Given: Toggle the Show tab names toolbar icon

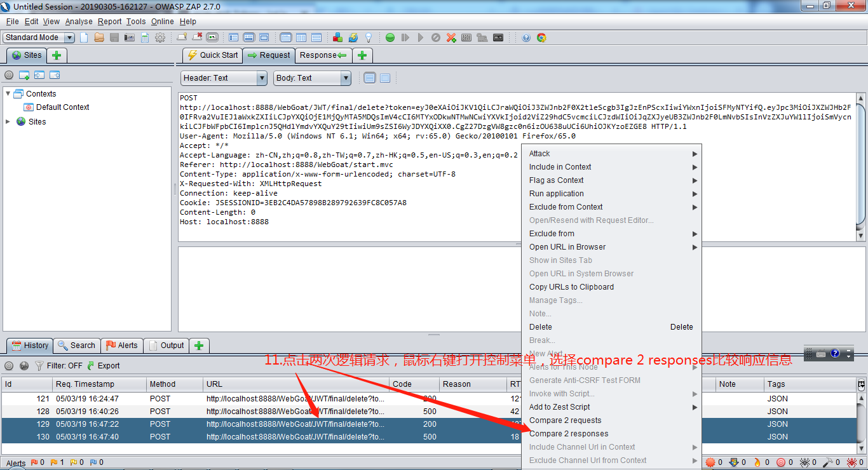Looking at the screenshot, I should [x=212, y=37].
